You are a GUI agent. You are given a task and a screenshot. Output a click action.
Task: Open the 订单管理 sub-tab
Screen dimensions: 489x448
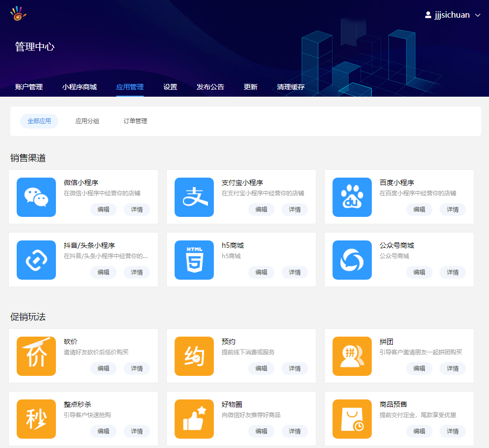135,121
